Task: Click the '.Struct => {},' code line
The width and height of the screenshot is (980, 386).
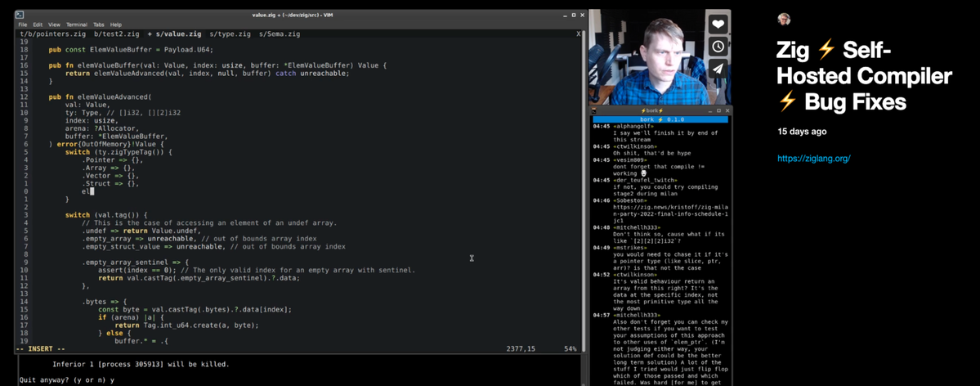Action: (110, 184)
